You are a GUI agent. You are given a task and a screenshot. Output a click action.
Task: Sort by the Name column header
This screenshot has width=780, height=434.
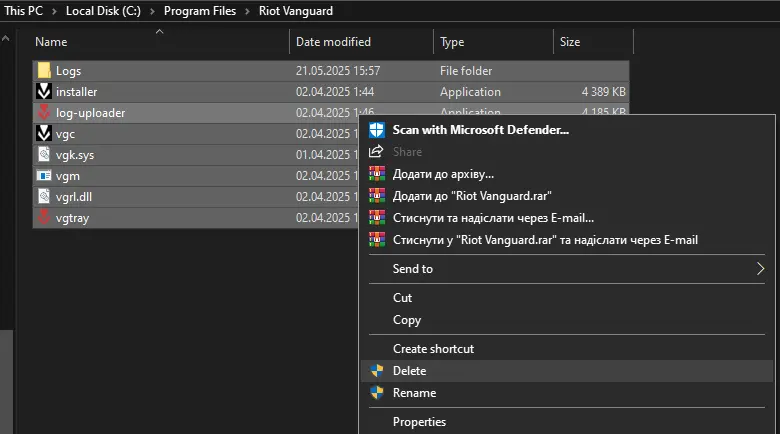160,42
